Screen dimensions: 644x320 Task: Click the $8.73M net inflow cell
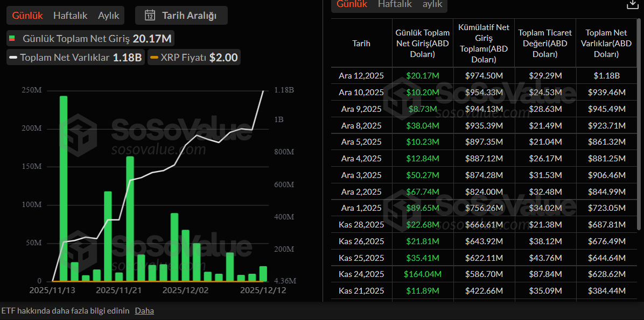click(x=423, y=109)
